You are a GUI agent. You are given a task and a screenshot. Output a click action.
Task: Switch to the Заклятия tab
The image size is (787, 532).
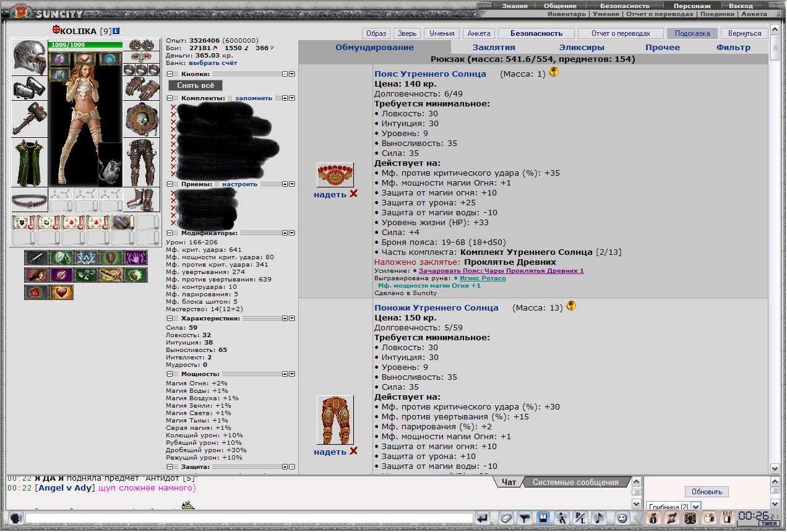point(494,47)
